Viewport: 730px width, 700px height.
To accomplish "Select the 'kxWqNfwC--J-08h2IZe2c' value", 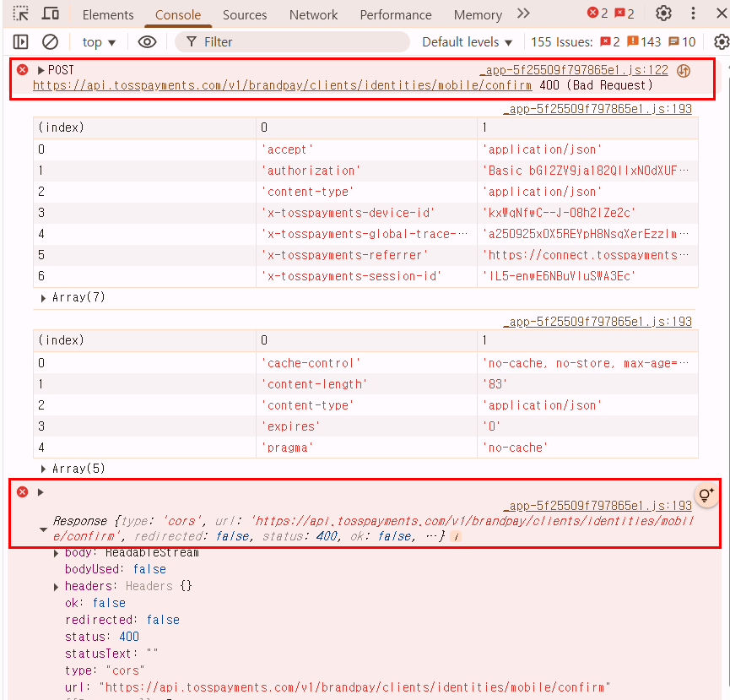I will pos(588,213).
